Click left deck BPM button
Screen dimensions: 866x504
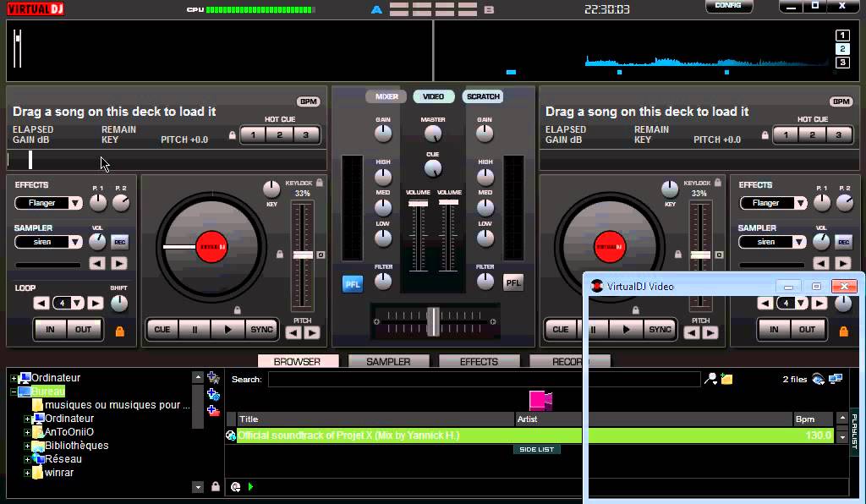(308, 101)
